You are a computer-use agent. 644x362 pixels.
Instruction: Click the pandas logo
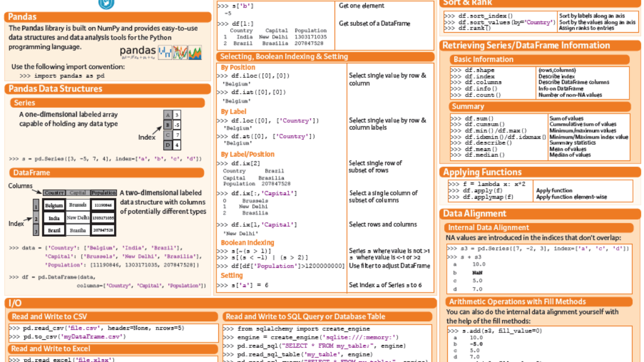point(161,52)
